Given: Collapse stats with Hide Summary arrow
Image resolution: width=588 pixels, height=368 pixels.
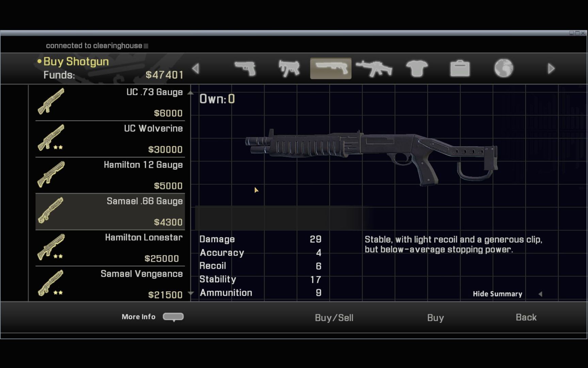Looking at the screenshot, I should (540, 294).
